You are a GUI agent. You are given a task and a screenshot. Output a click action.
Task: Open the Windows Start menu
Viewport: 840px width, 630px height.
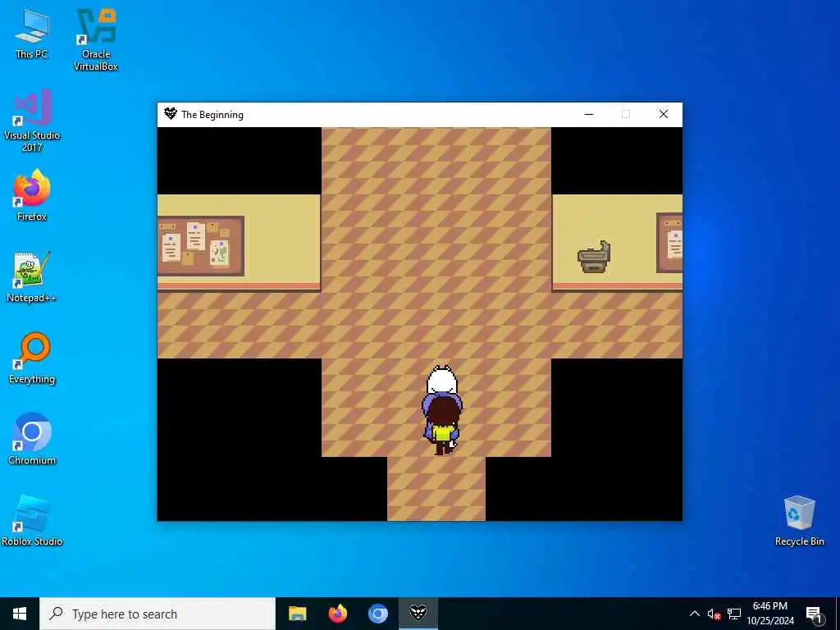pos(20,614)
